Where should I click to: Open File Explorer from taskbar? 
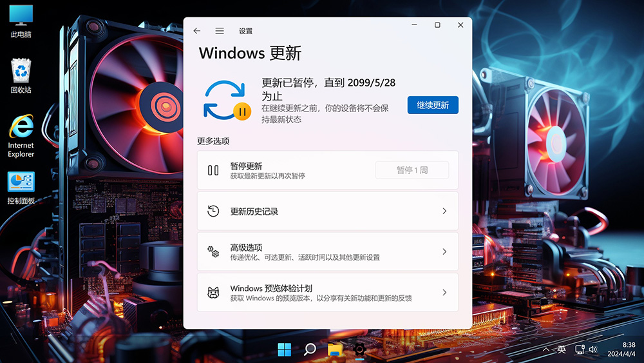coord(335,349)
